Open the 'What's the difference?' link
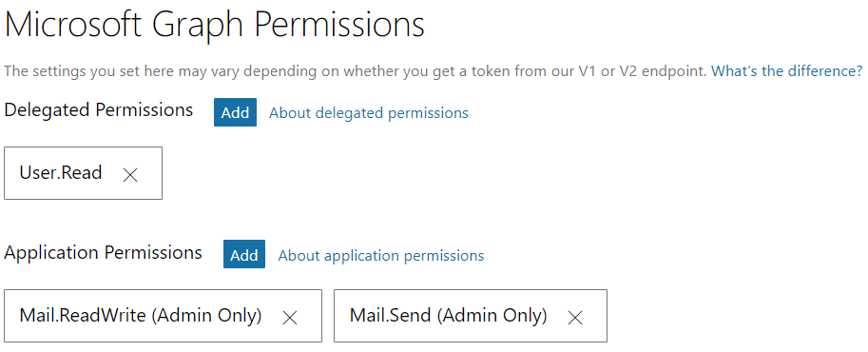 [x=786, y=71]
